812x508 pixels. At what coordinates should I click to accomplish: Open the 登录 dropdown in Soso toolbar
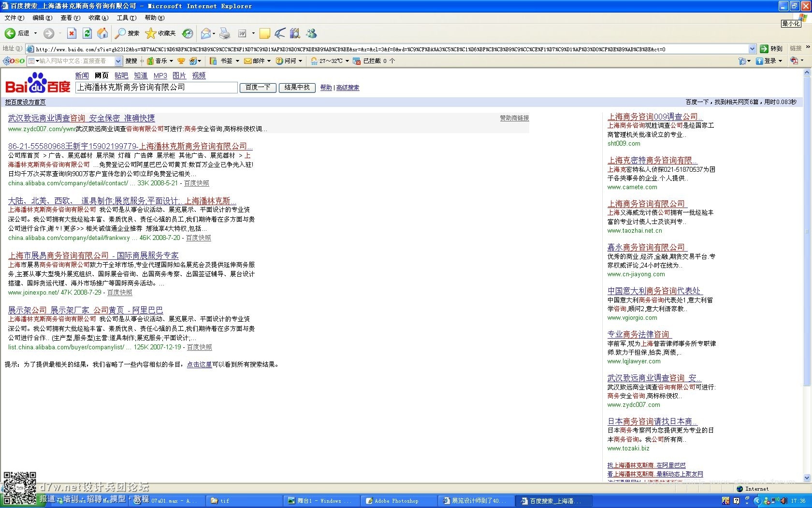pyautogui.click(x=780, y=61)
